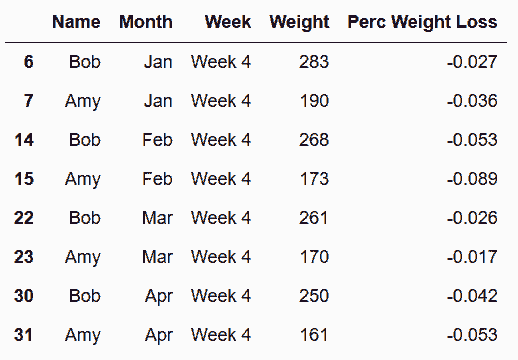This screenshot has width=518, height=360.
Task: Select row index 14
Action: 24,140
